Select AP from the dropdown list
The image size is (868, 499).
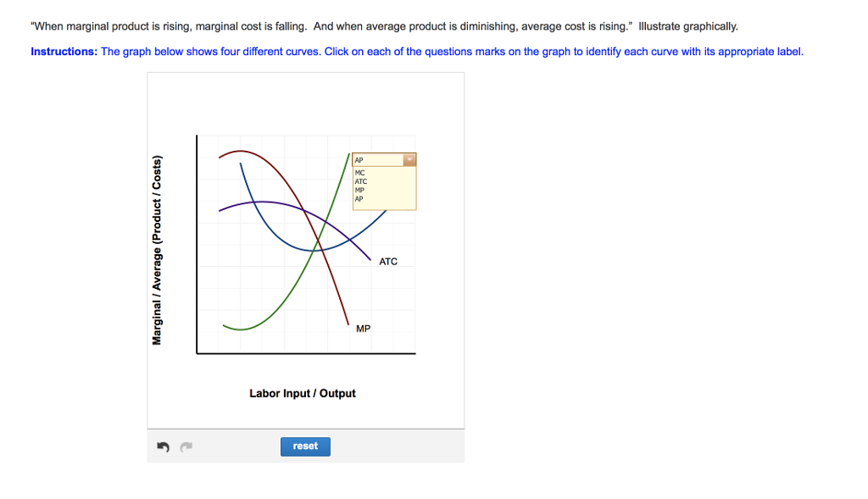[x=359, y=200]
